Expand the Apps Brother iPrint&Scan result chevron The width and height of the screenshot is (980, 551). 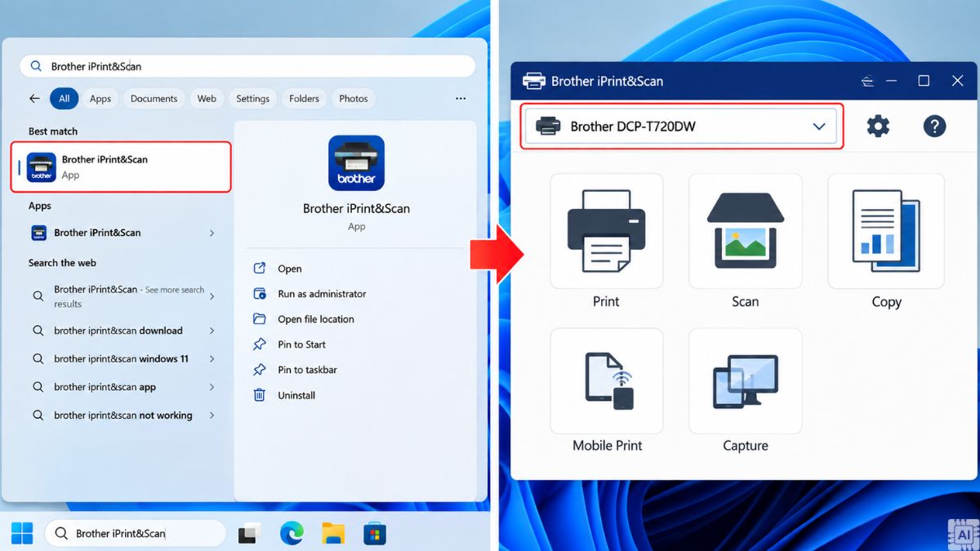[212, 233]
